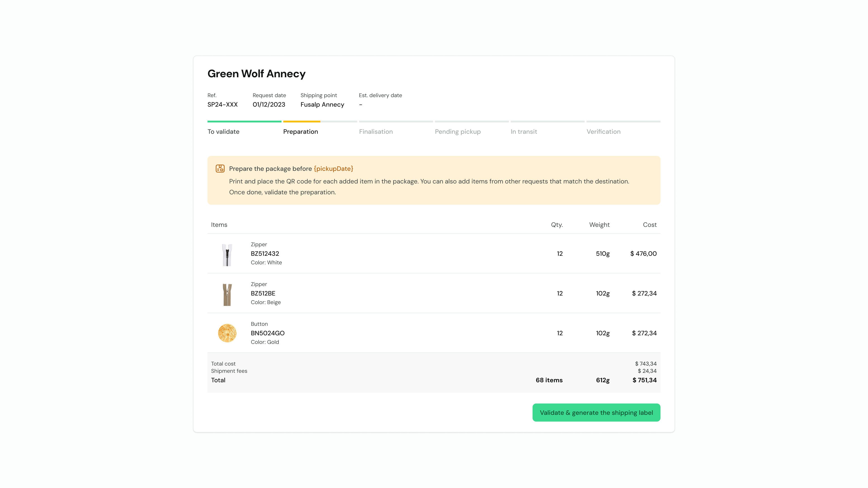Click the yellow Preparation progress bar
The height and width of the screenshot is (488, 868).
(302, 122)
